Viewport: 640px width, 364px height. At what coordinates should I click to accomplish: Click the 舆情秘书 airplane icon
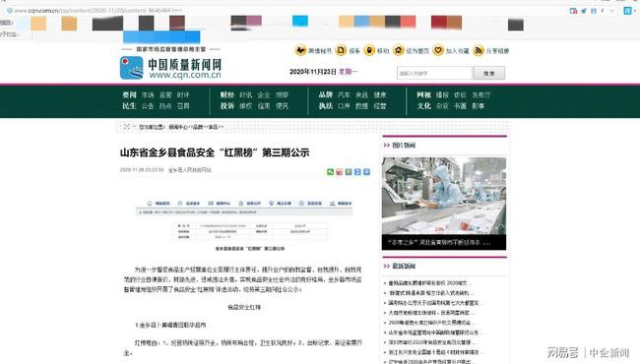300,50
